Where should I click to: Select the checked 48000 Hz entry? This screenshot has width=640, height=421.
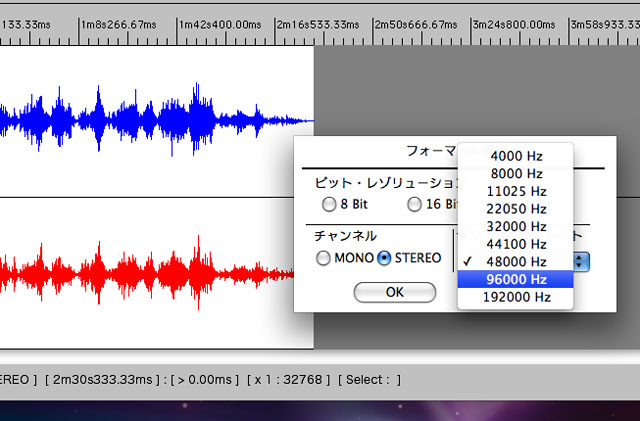click(x=516, y=261)
